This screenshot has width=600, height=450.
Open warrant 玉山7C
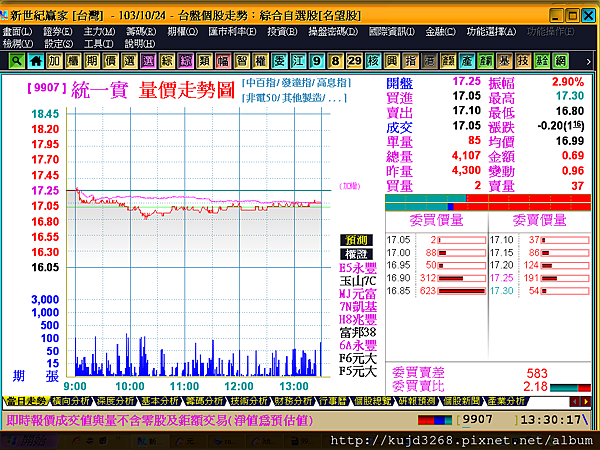pos(358,281)
